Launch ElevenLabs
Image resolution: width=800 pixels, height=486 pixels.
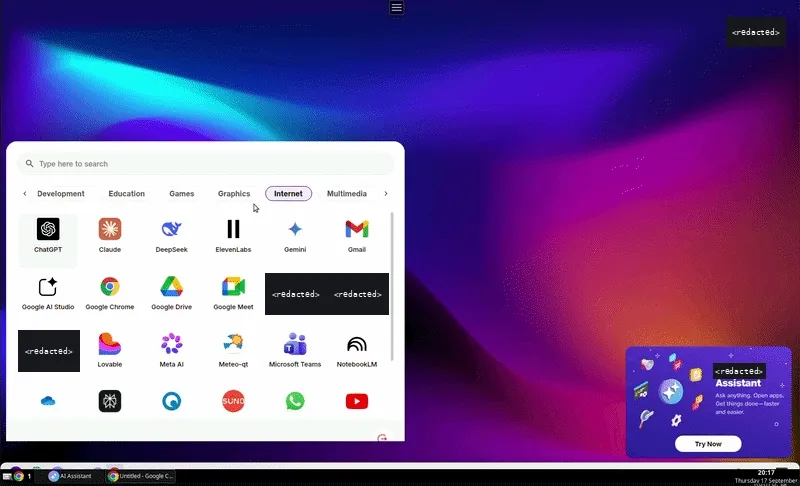(233, 236)
